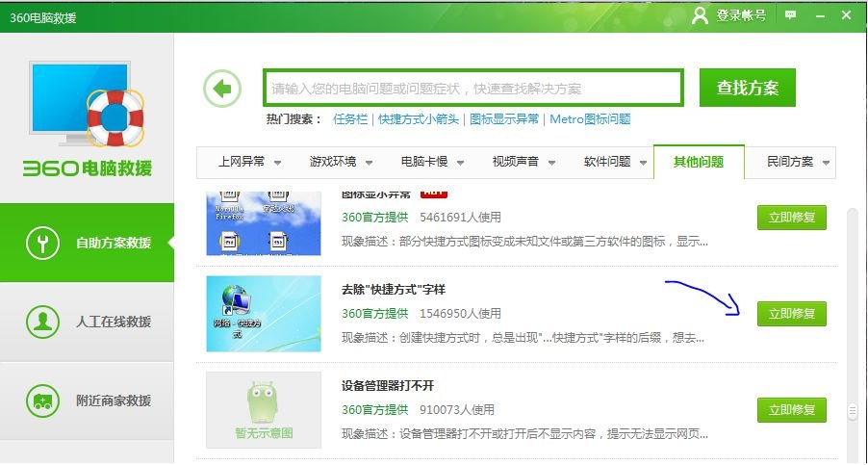Select 人工在线救援 in sidebar
Screen dimensions: 868x465
pyautogui.click(x=87, y=322)
